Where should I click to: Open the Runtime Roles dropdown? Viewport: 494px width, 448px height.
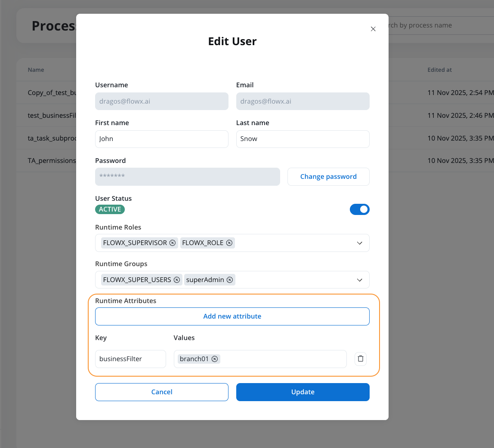(x=359, y=243)
